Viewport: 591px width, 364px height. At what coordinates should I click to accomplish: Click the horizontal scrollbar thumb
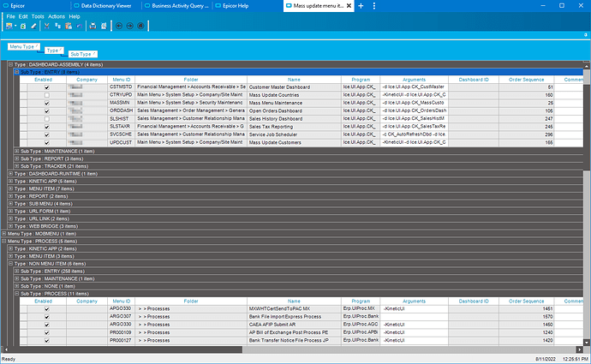pyautogui.click(x=124, y=349)
